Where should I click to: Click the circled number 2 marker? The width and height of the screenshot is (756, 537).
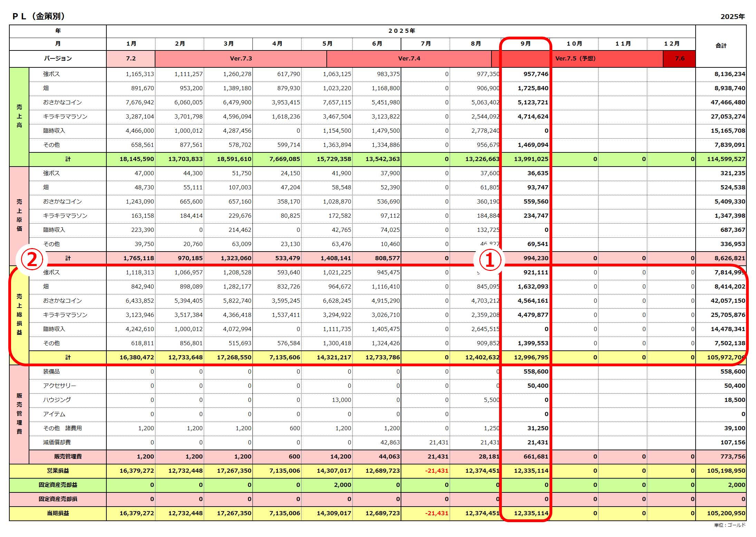click(x=32, y=260)
